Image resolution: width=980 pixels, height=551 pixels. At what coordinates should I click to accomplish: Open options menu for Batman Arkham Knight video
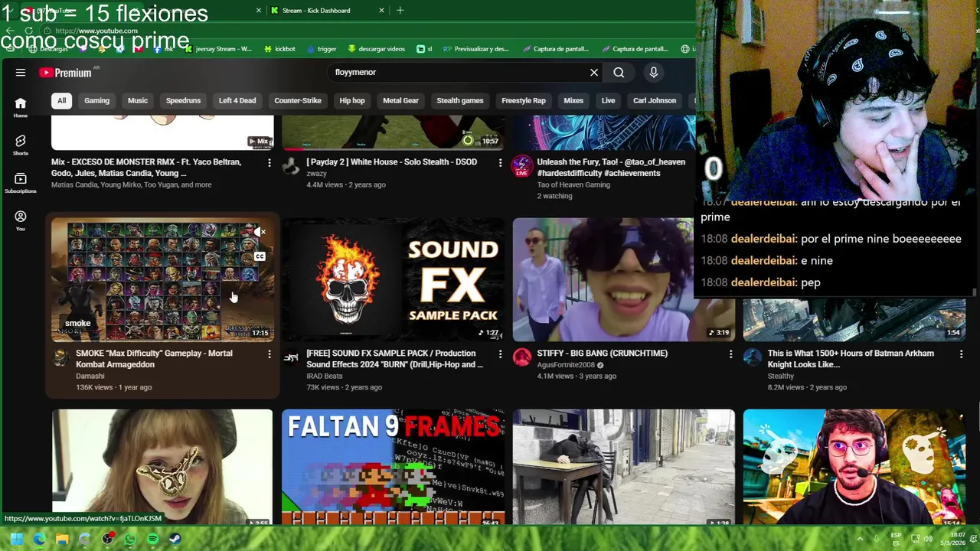pos(961,354)
